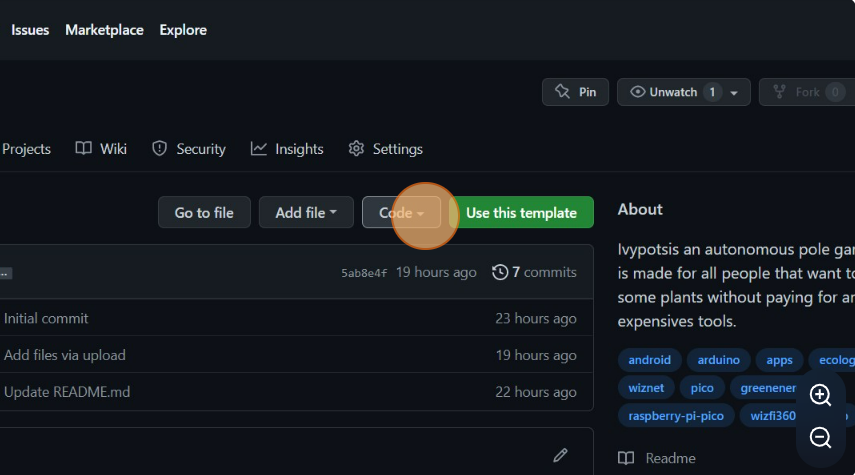Open the Add files via upload commit
The width and height of the screenshot is (855, 475).
pyautogui.click(x=64, y=355)
